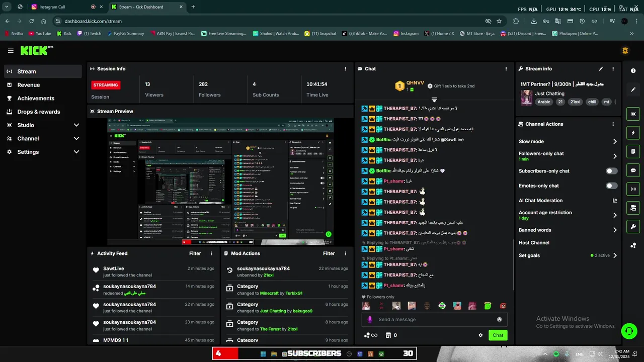Click the shop icon below the message box

(388, 335)
